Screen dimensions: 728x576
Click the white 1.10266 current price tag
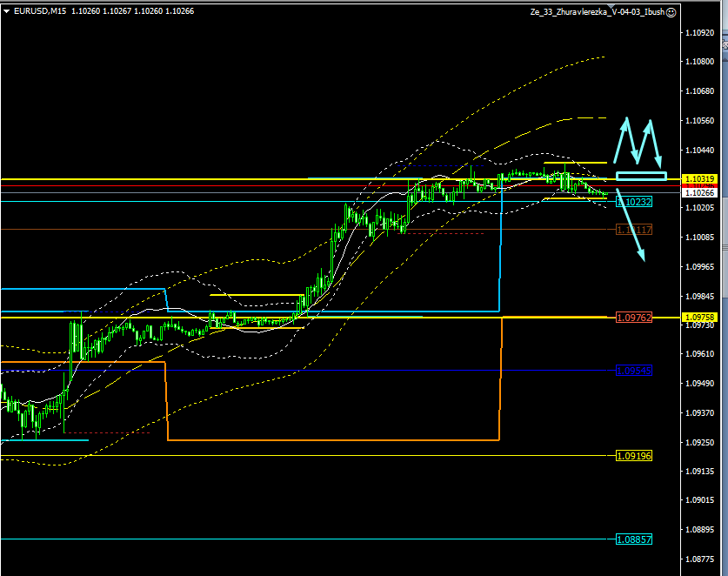pos(699,193)
